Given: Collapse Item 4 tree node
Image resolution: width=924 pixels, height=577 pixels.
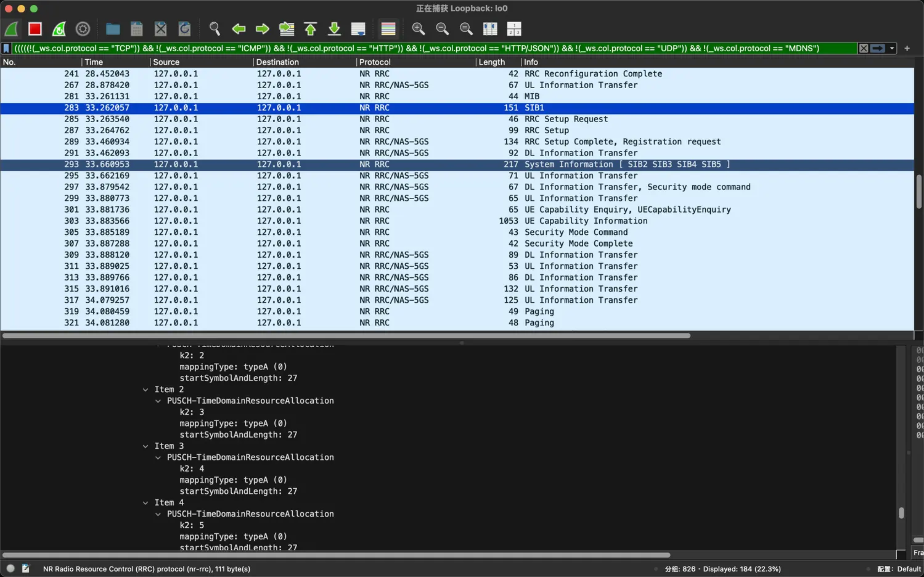Looking at the screenshot, I should 146,503.
